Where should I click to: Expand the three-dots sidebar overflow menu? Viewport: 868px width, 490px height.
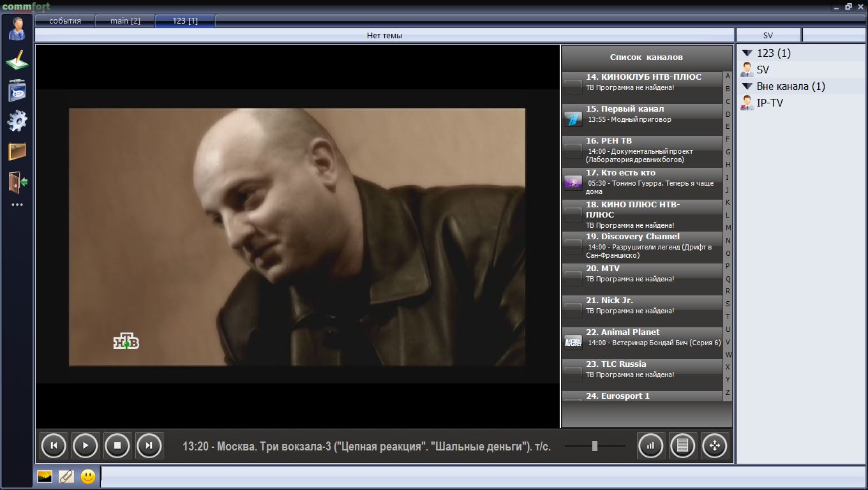17,205
